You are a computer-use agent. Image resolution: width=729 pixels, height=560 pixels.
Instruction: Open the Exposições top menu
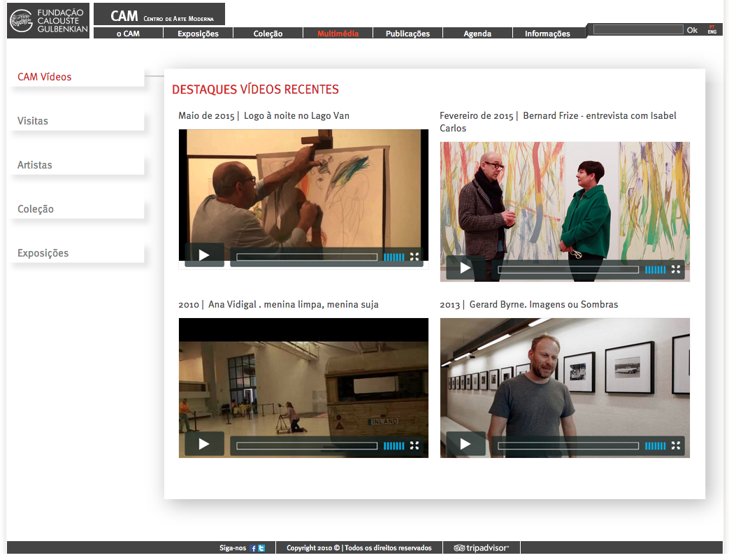point(198,34)
